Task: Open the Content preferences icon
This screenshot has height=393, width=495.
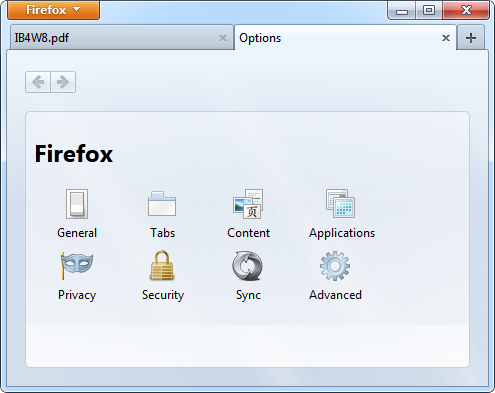Action: click(x=248, y=204)
